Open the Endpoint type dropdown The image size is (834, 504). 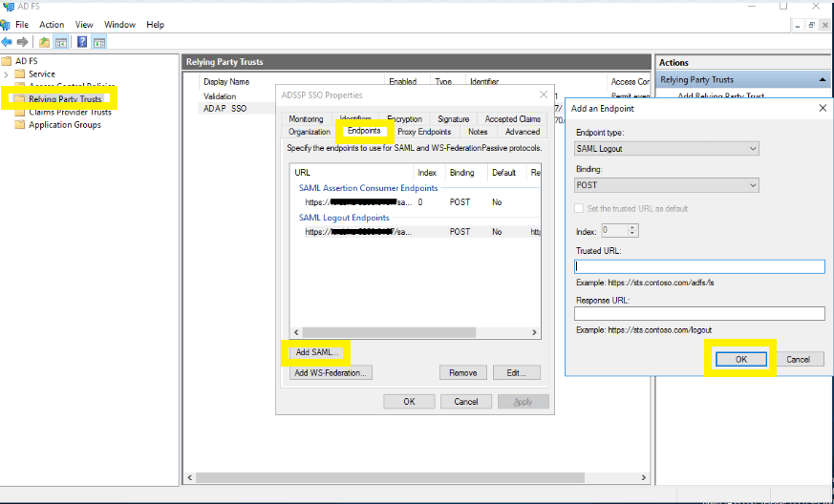coord(666,149)
